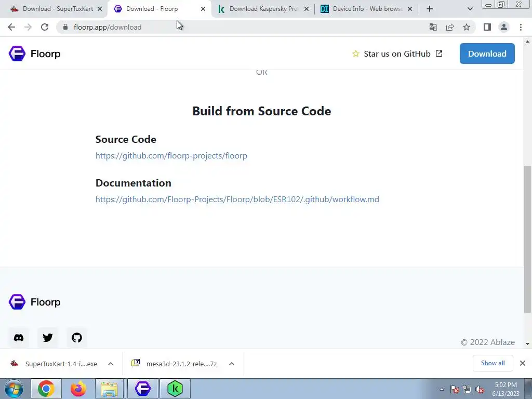Open the tab search dropdown arrow
The height and width of the screenshot is (399, 532).
470,9
